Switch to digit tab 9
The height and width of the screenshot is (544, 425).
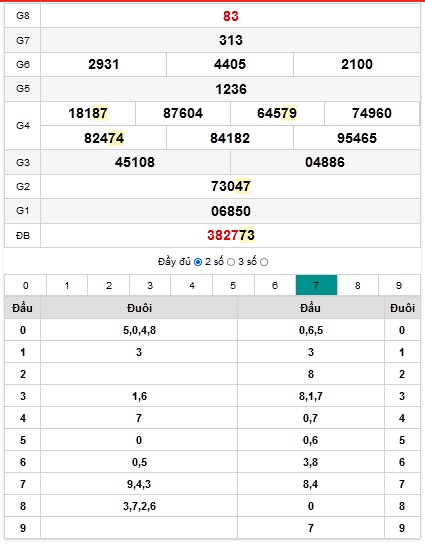click(399, 285)
